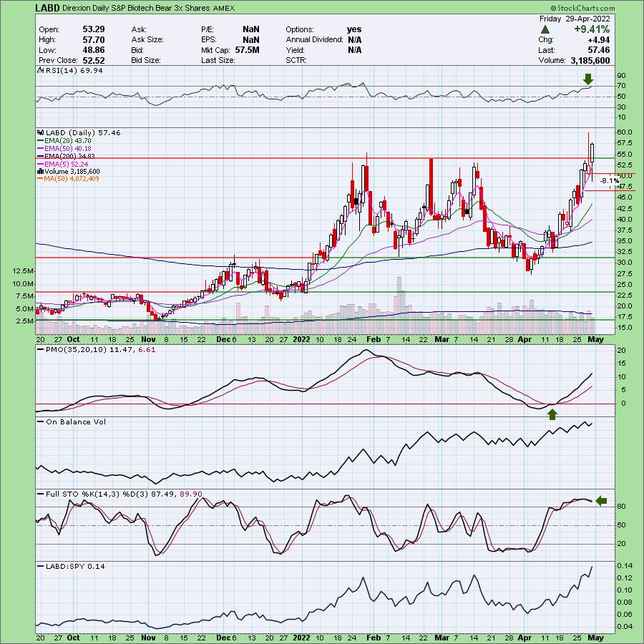Click the line icon before RSI(14) label
The width and height of the screenshot is (644, 644).
40,70
